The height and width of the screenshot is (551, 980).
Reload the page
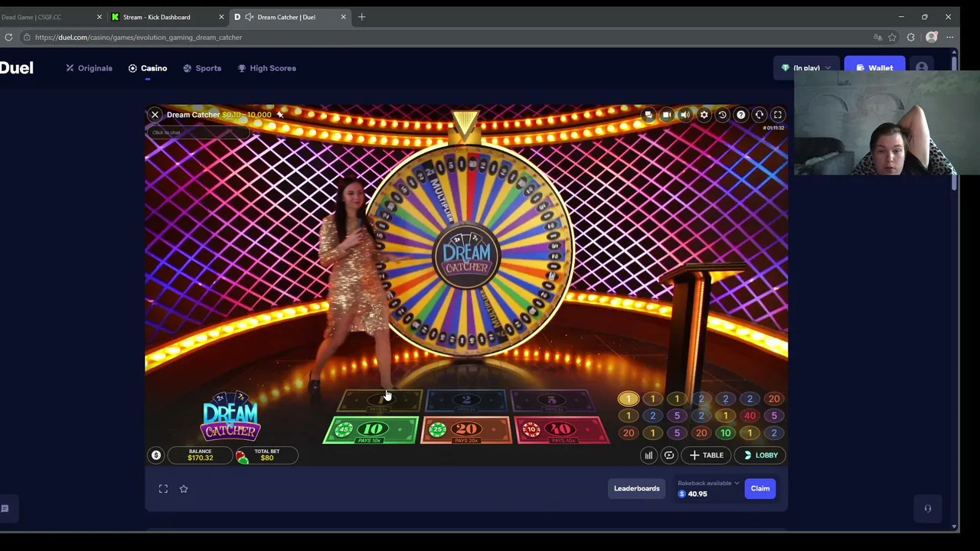point(8,37)
